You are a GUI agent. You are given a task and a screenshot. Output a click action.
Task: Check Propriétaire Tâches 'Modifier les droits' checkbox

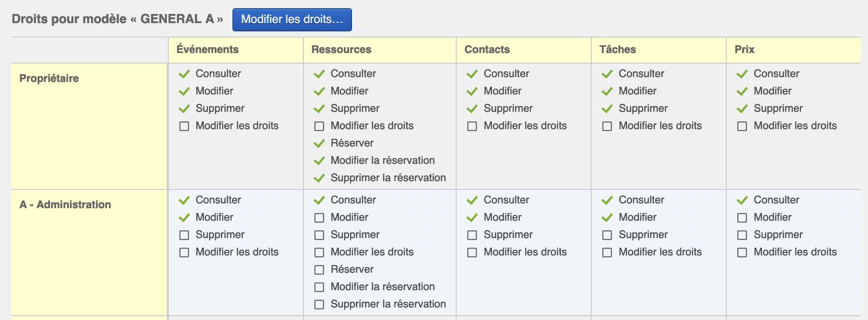(607, 126)
